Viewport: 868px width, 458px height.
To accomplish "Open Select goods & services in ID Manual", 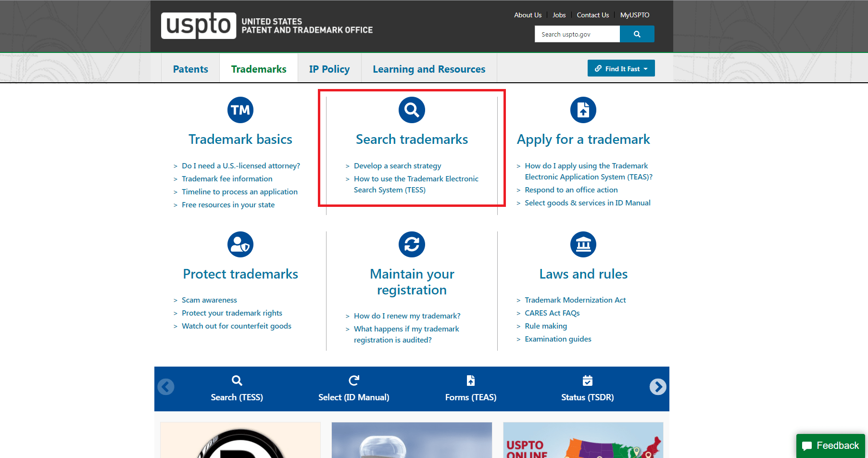I will point(587,203).
